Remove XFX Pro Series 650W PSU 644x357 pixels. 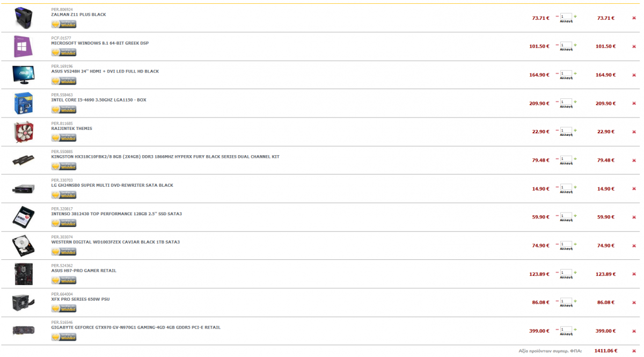pyautogui.click(x=634, y=303)
